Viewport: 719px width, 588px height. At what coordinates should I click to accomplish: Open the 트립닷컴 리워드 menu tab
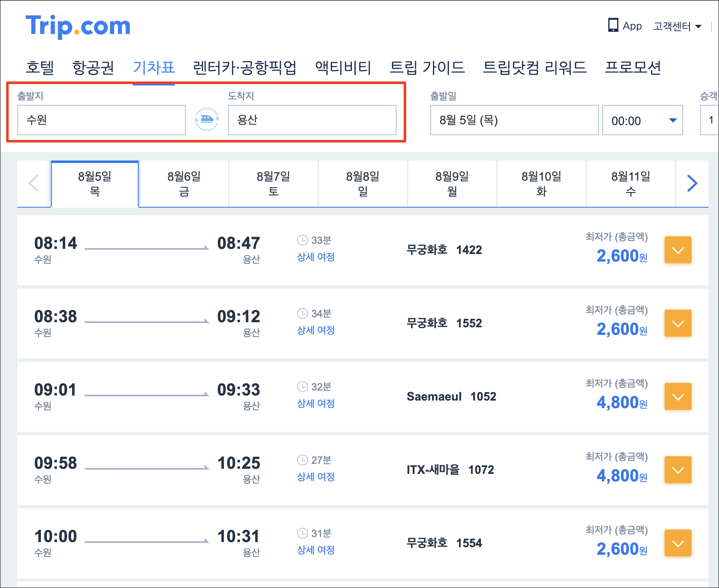[x=534, y=67]
